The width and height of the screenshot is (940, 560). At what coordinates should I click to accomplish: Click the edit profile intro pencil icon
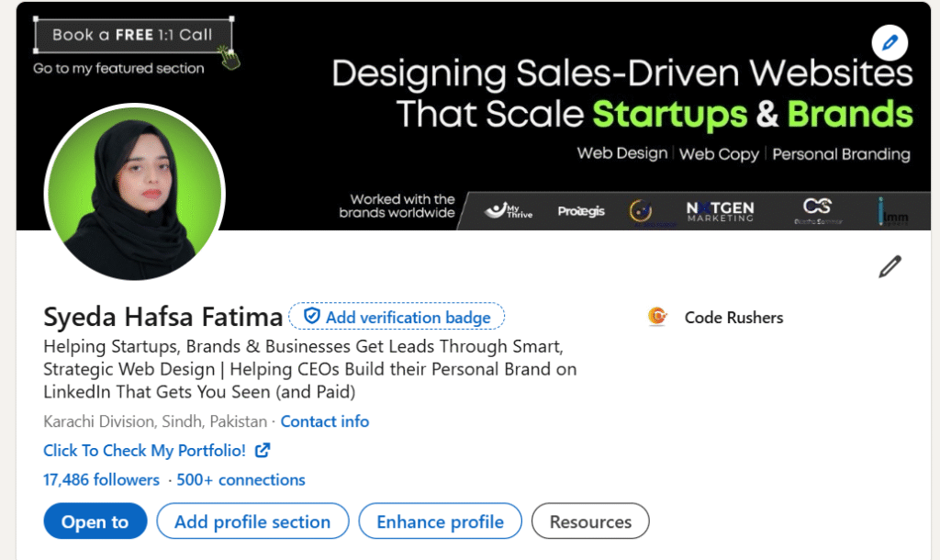[x=890, y=267]
